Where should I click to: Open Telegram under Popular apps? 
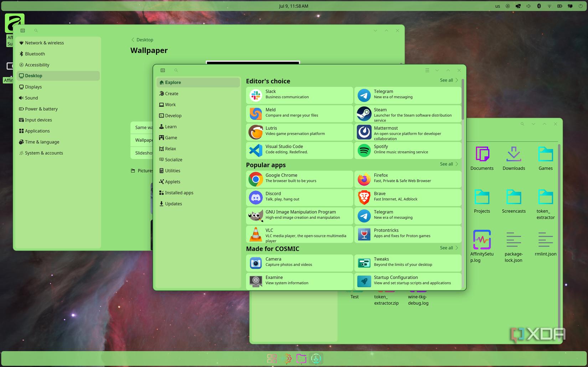408,216
